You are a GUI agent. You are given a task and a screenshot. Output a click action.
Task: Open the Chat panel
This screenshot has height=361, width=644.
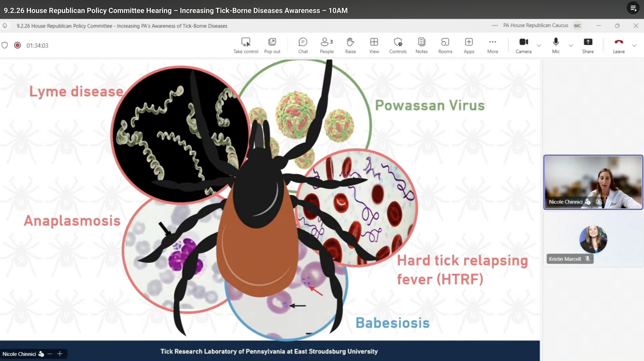(303, 46)
